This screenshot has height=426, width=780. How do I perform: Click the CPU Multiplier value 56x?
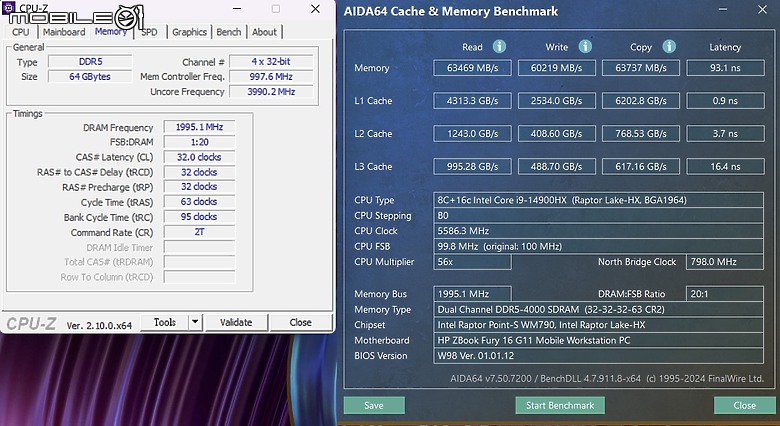coord(472,262)
